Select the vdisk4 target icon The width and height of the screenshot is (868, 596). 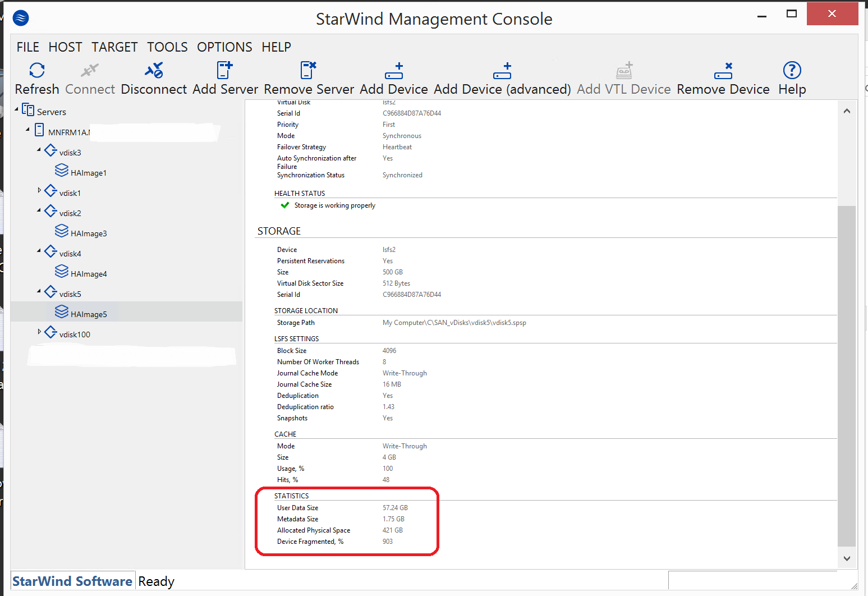tap(50, 251)
